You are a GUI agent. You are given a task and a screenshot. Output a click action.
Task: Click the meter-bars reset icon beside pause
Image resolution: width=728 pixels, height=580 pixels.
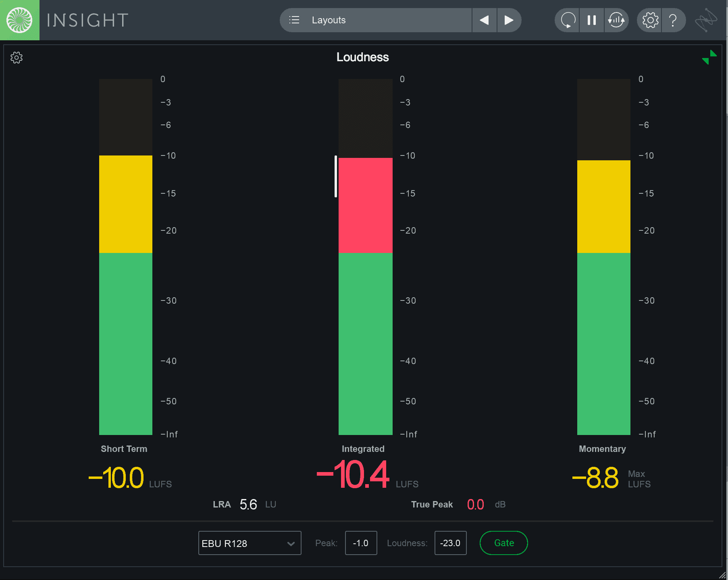click(616, 20)
